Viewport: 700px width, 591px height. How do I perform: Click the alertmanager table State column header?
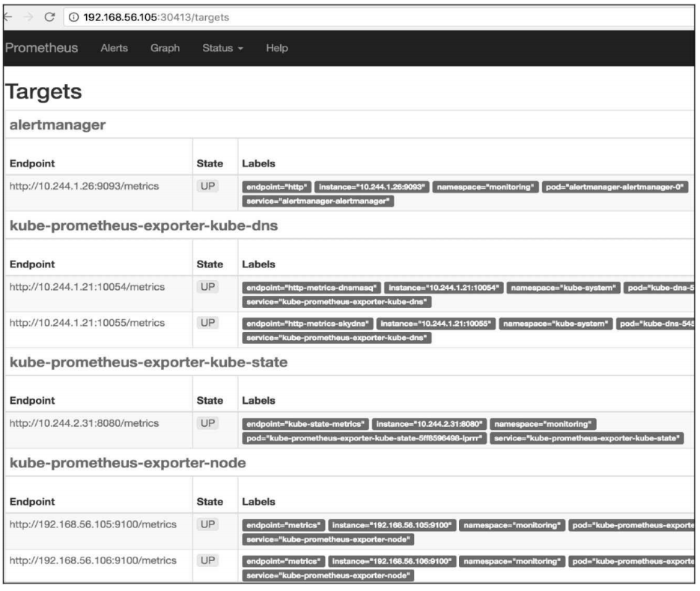pyautogui.click(x=210, y=163)
